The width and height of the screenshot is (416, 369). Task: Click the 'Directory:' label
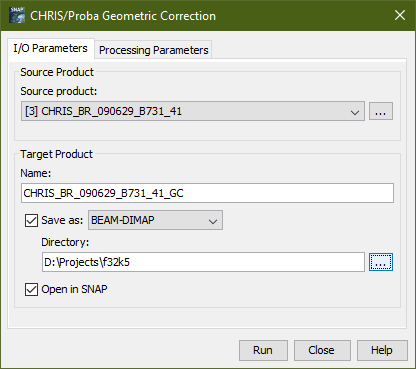click(x=65, y=242)
